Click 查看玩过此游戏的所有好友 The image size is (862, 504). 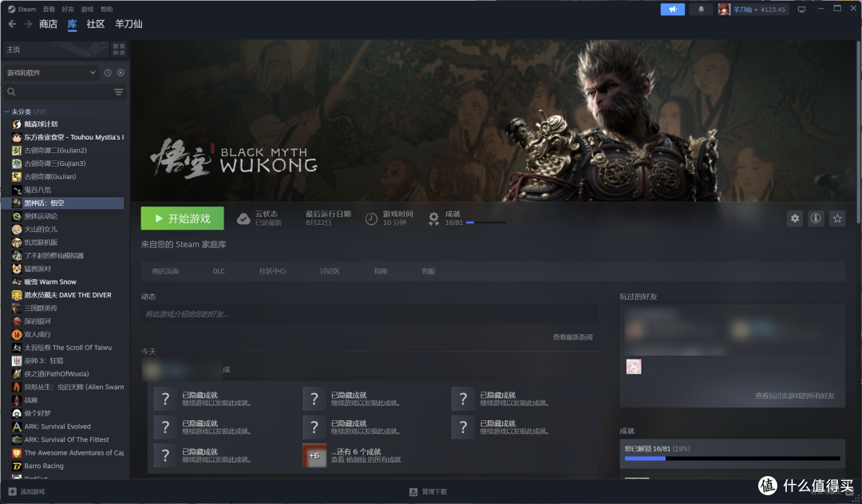(794, 396)
